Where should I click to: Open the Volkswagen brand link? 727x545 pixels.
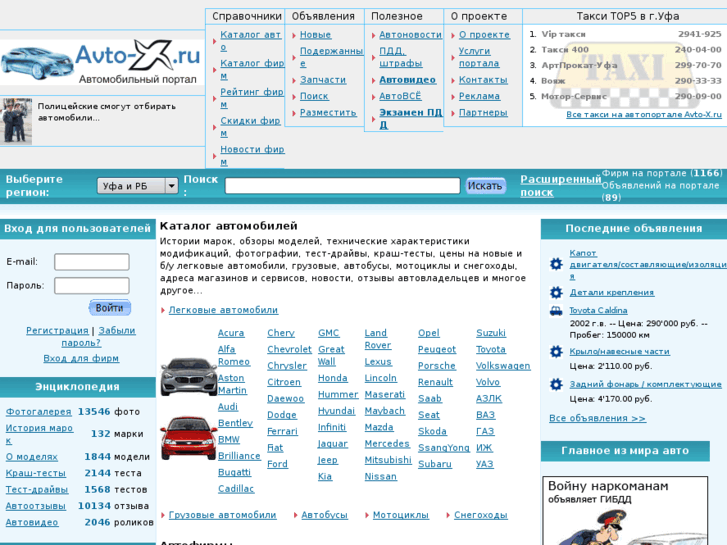point(503,366)
